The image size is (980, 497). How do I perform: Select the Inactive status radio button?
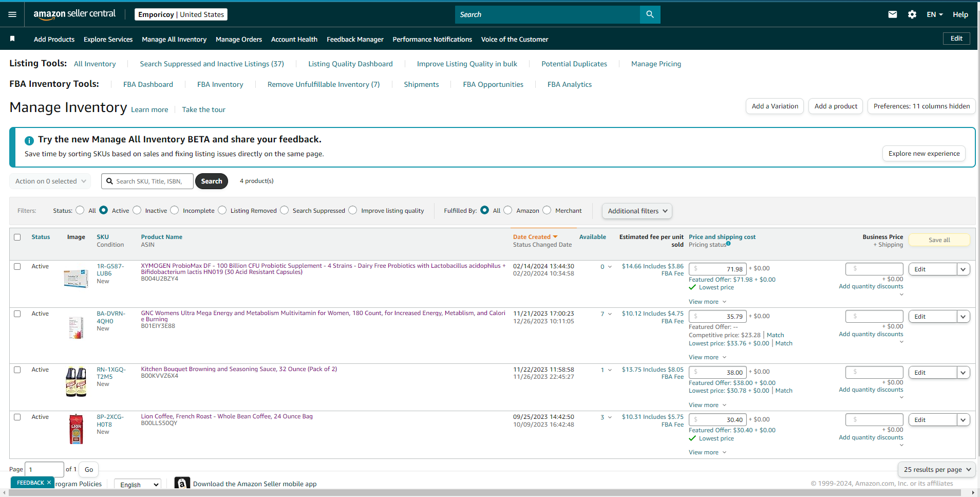[x=137, y=210]
